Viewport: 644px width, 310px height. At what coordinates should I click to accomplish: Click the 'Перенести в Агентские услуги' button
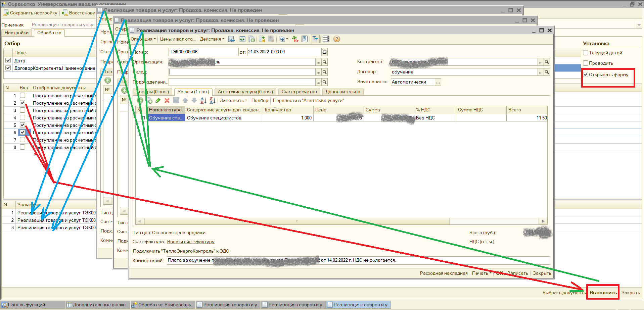click(309, 101)
